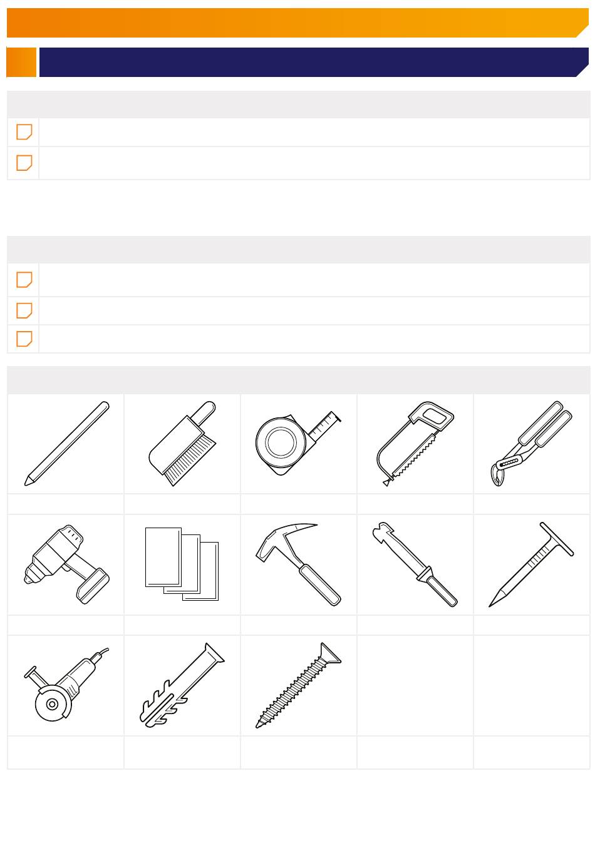Viewport: 595px width, 868px height.
Task: Check the first box in the three-item checklist
Action: tap(24, 280)
